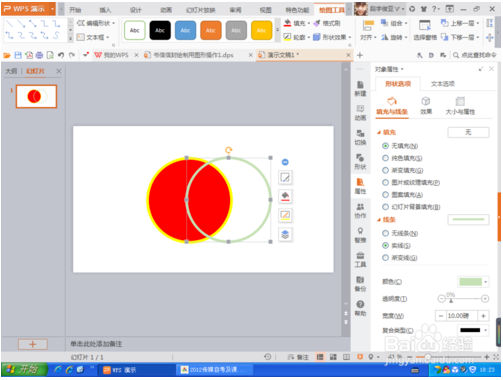
Task: Click the export PDF icon
Action: click(x=29, y=55)
